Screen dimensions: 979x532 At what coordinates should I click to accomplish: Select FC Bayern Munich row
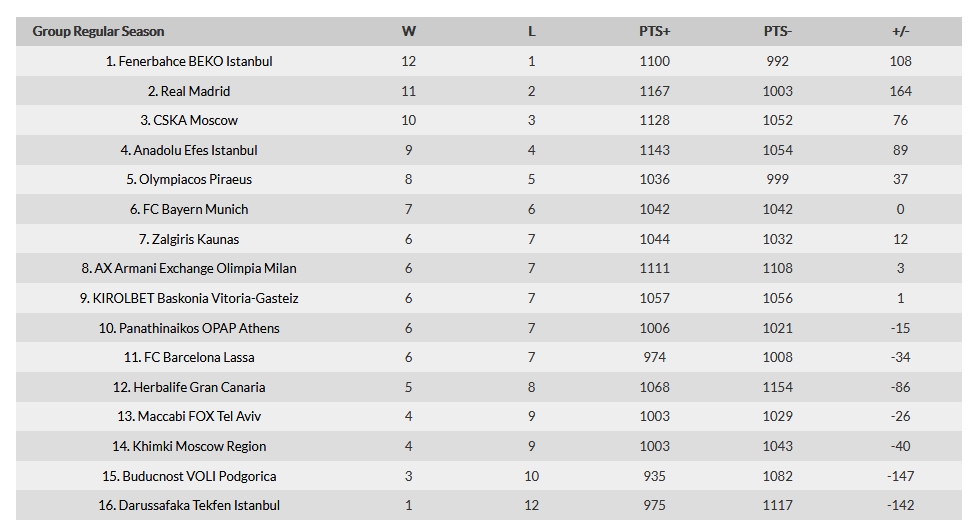coord(489,209)
